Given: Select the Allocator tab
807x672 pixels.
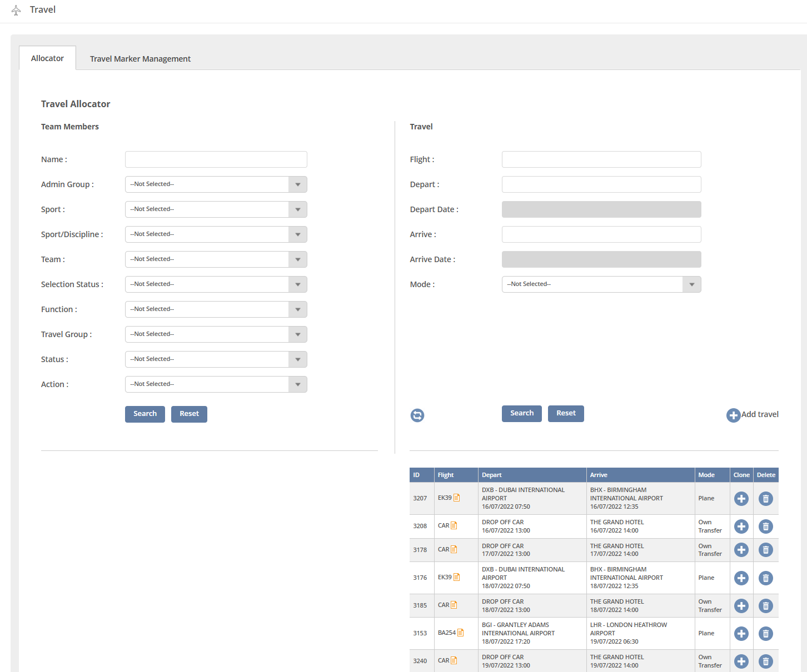Looking at the screenshot, I should (47, 58).
